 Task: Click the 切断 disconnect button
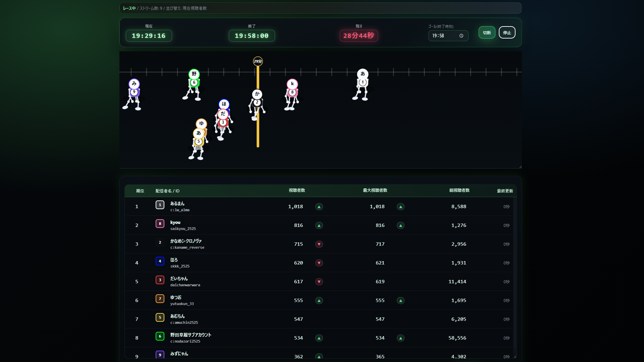[487, 33]
